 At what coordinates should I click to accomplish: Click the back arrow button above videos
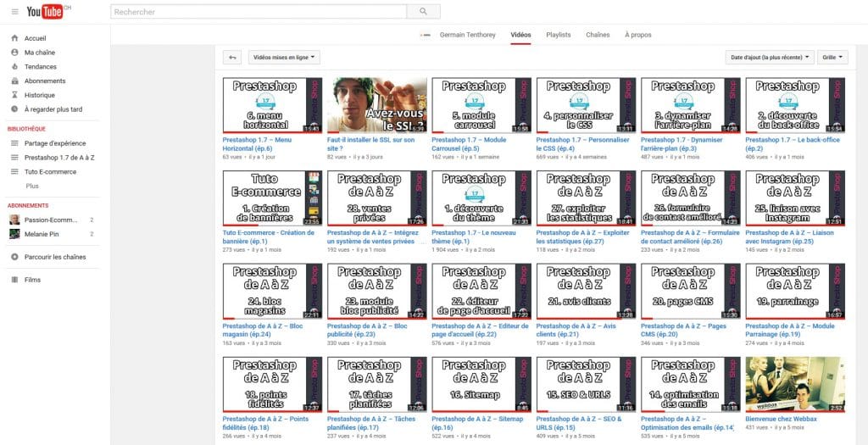click(232, 58)
